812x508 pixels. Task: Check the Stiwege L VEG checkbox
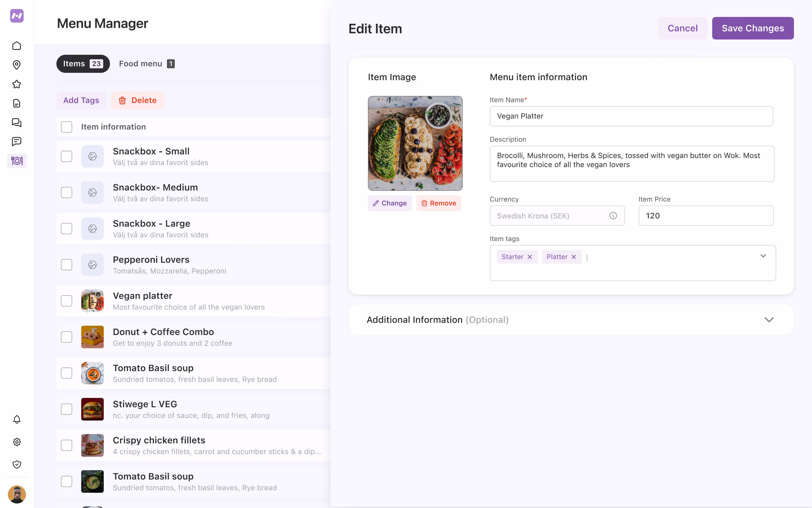coord(67,409)
